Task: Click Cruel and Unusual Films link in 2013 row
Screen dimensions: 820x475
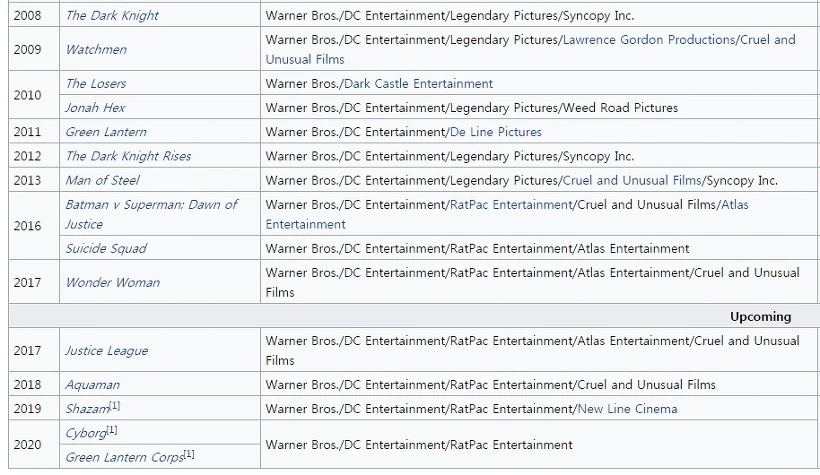Action: pos(632,180)
